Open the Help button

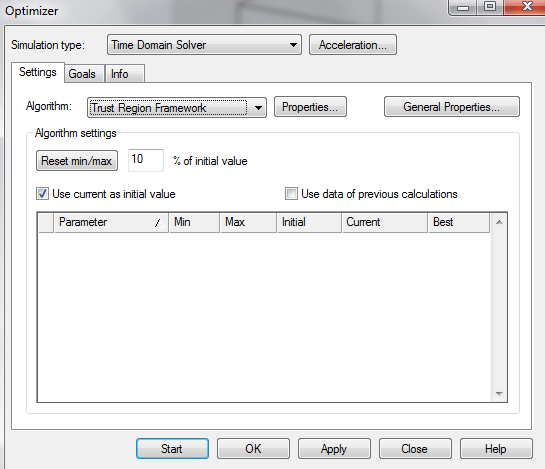(496, 448)
